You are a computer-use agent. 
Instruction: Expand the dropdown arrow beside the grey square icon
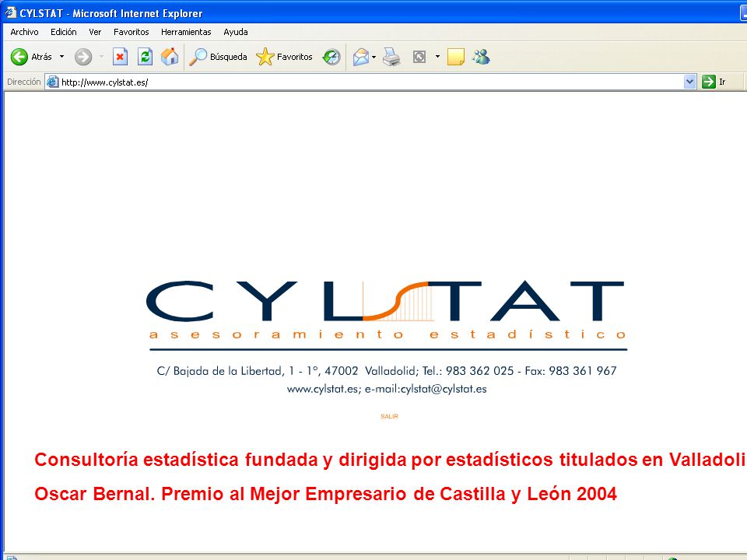coord(437,57)
